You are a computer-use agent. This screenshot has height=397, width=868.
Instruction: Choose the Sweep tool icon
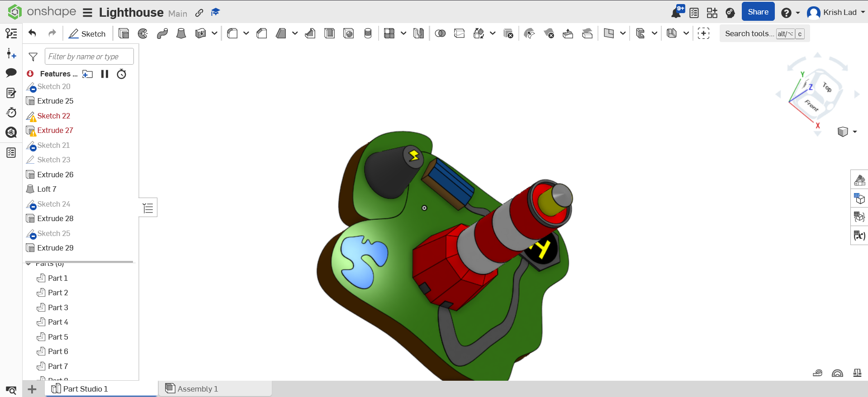162,33
